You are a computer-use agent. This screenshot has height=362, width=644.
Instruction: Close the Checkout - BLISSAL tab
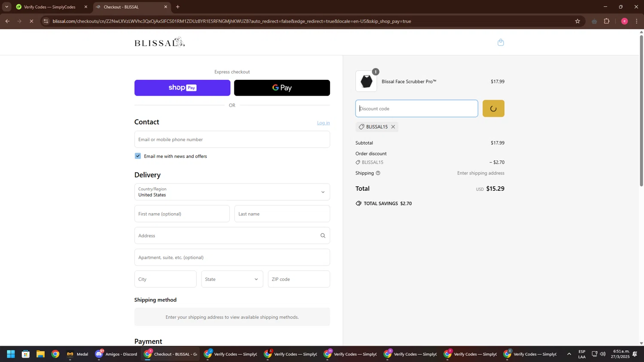pos(166,7)
